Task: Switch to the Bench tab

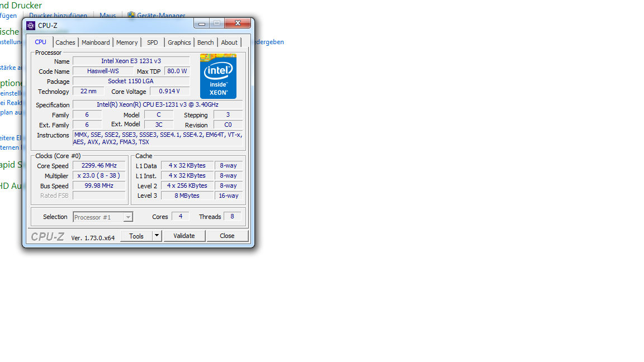Action: [x=205, y=42]
